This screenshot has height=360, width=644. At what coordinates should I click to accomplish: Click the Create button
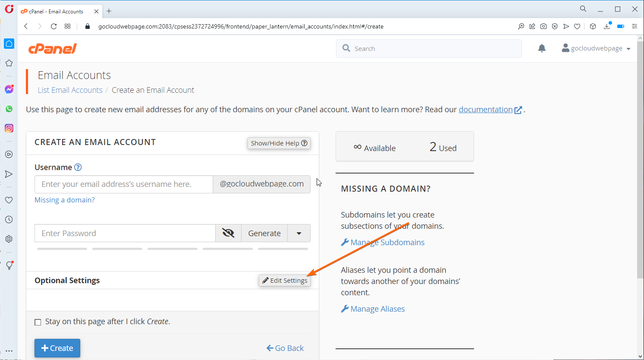[57, 348]
